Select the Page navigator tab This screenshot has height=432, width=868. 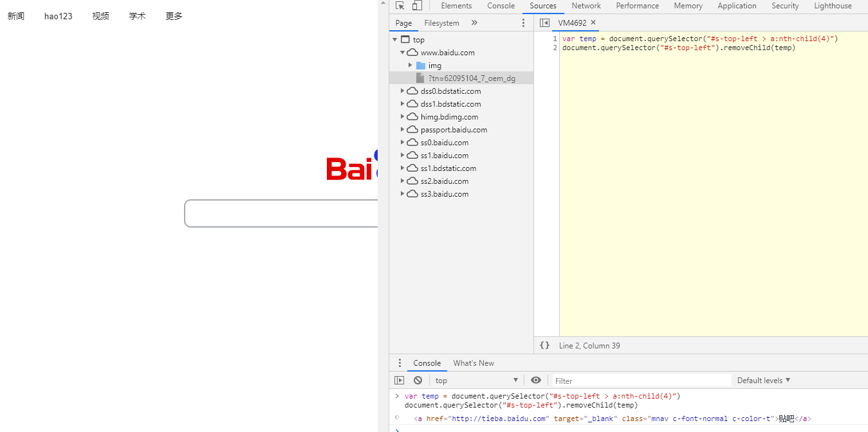coord(404,23)
